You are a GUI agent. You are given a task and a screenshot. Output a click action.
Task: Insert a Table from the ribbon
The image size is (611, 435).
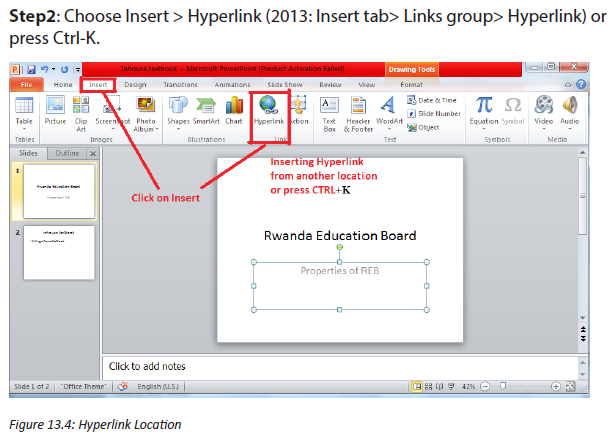[x=24, y=105]
